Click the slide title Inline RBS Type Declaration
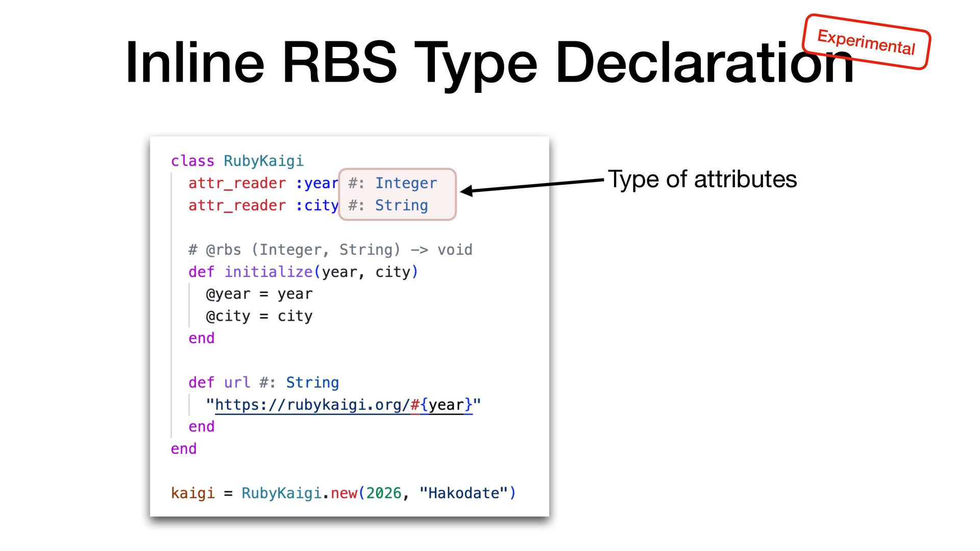This screenshot has height=551, width=980. coord(489,63)
